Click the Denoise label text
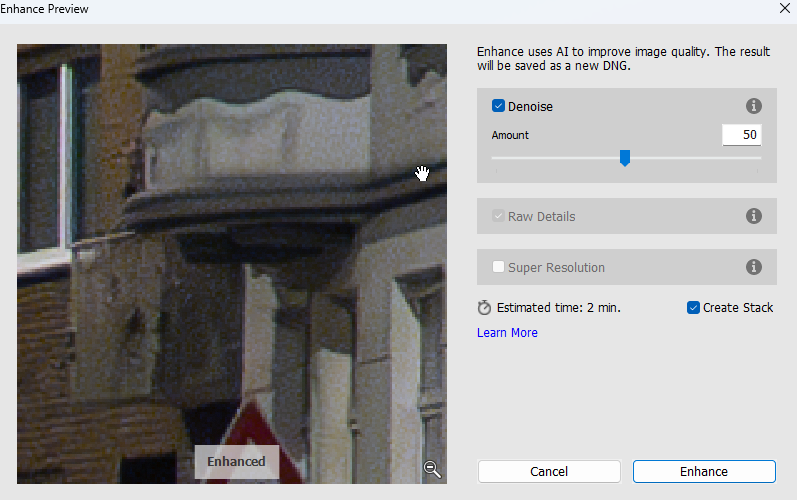 (x=530, y=106)
